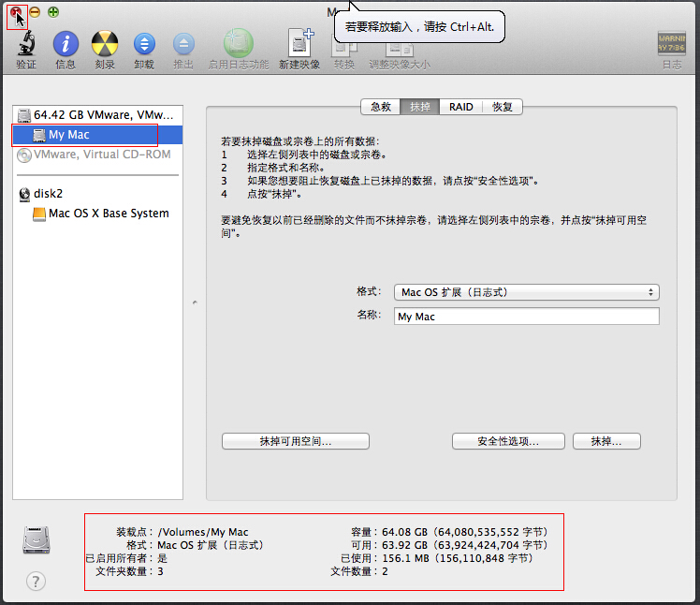The height and width of the screenshot is (605, 700).
Task: Click the 卸载 (Unmount) toolbar icon
Action: (144, 44)
